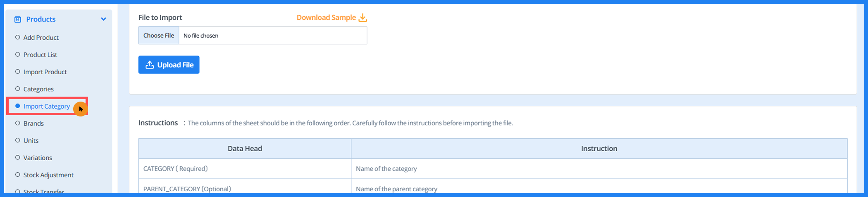Click the filled bullet beside Import Category
The height and width of the screenshot is (197, 868).
click(18, 106)
